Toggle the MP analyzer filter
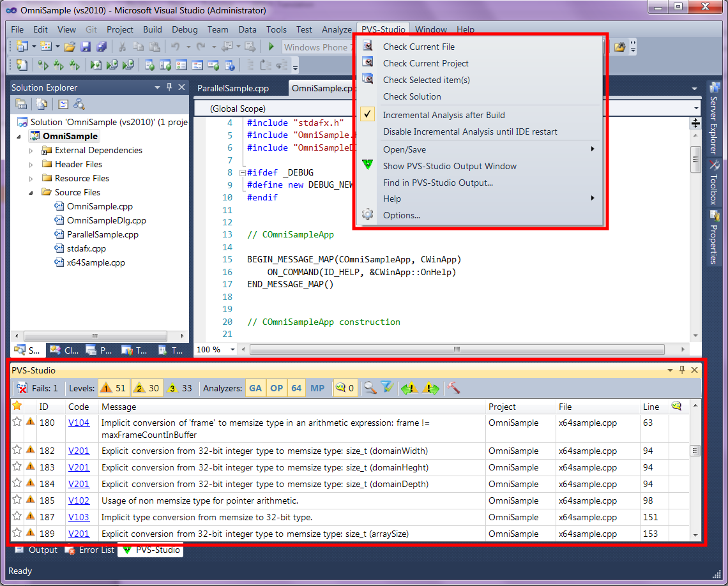This screenshot has height=586, width=728. coord(317,388)
